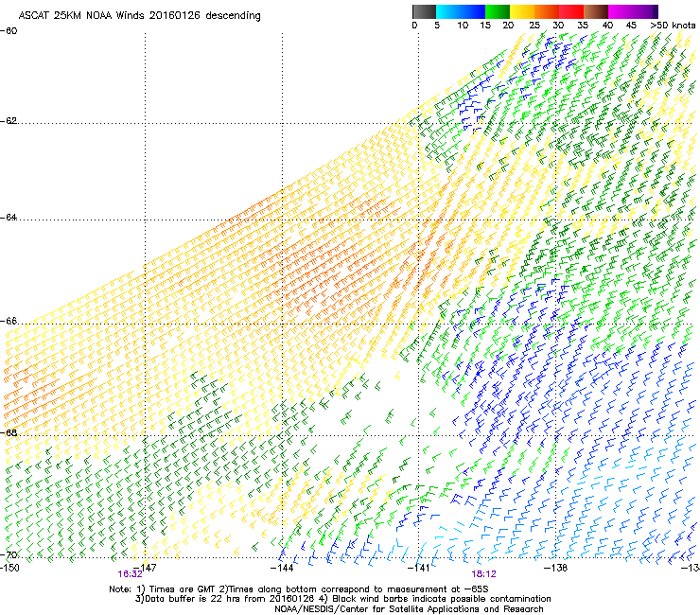
Task: Click the -144 longitude label
Action: 282,568
